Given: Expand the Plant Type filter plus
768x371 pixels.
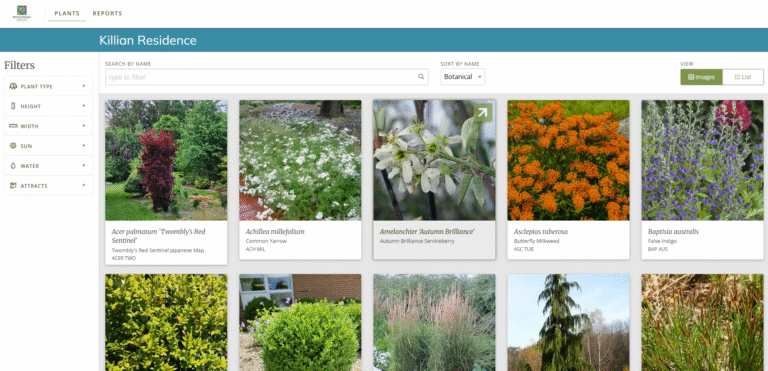Looking at the screenshot, I should tap(84, 86).
